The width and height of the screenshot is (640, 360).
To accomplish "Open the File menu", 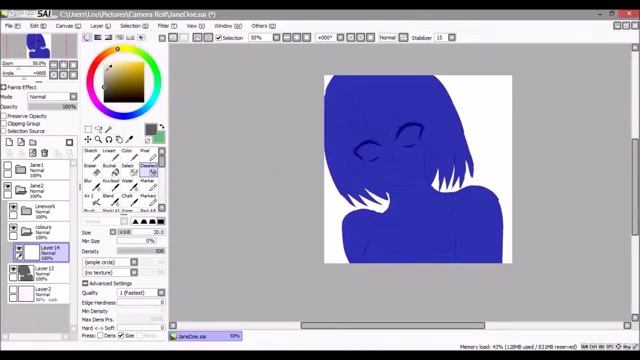I will [x=12, y=26].
